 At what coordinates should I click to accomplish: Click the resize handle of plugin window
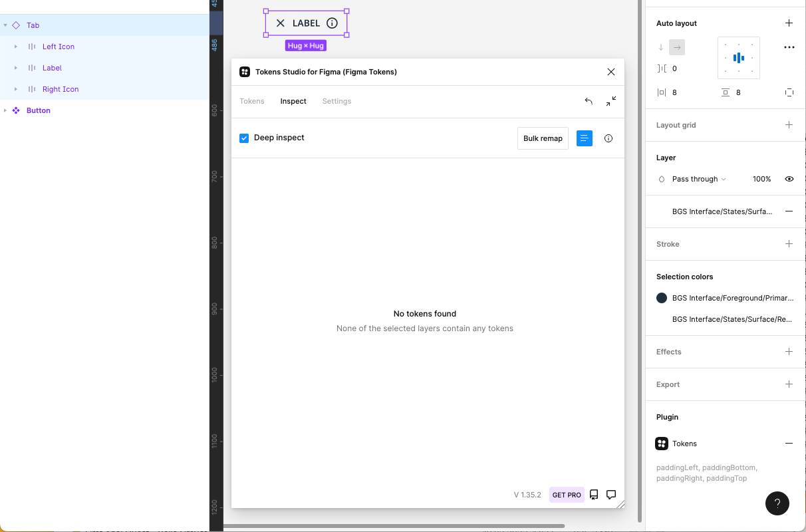(x=620, y=505)
